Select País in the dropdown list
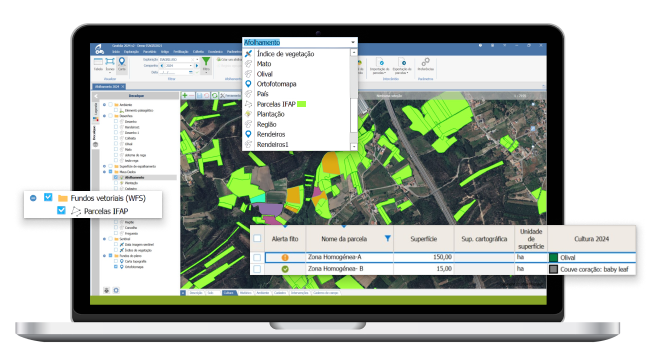Viewport: 647px width, 364px height. (x=262, y=94)
